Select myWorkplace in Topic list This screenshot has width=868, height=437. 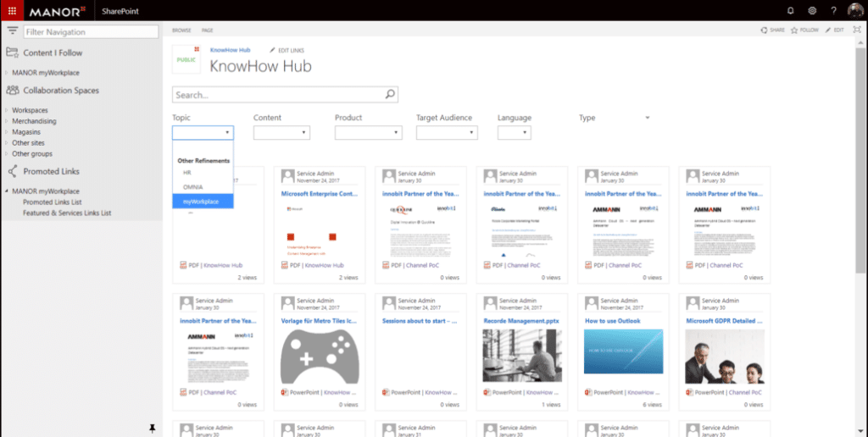click(x=202, y=201)
